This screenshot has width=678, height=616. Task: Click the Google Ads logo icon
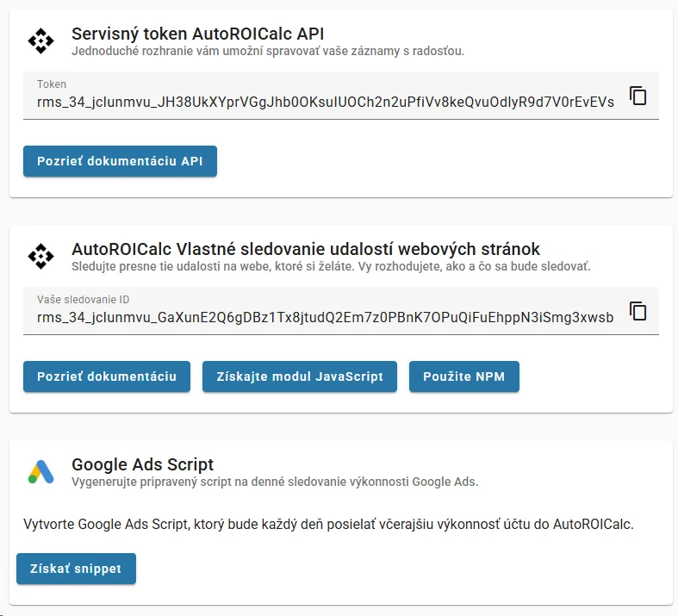pos(41,471)
